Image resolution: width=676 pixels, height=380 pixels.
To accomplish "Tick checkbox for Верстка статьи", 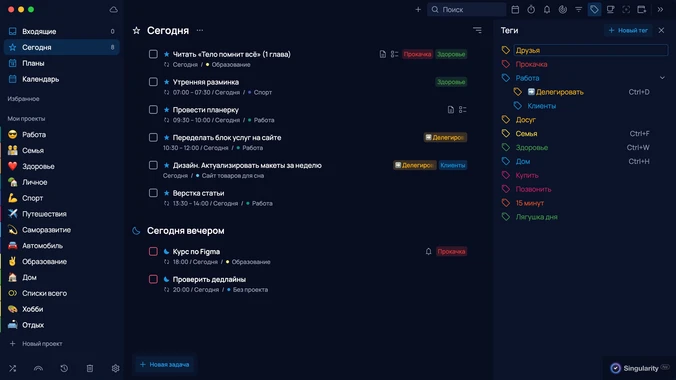I will tap(153, 193).
